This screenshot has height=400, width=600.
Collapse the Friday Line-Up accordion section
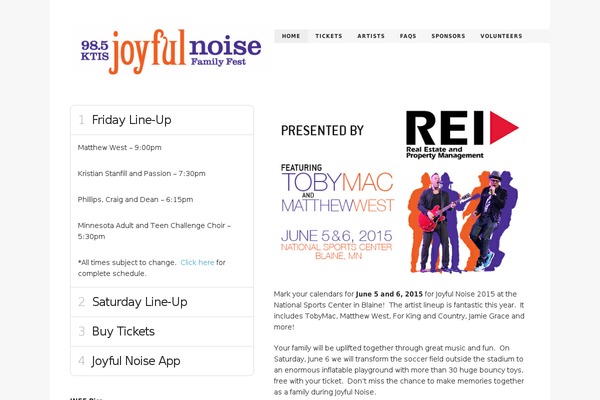pos(162,120)
